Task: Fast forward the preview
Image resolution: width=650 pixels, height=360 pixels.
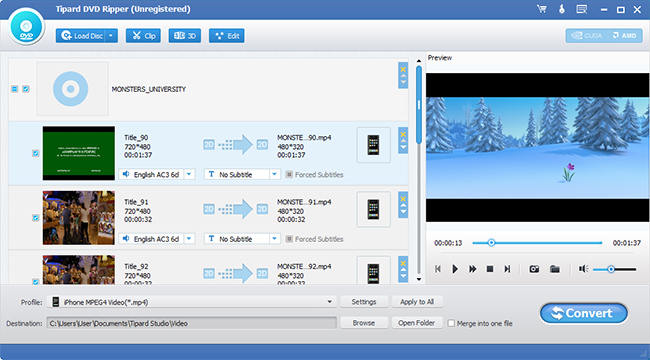Action: pos(472,269)
